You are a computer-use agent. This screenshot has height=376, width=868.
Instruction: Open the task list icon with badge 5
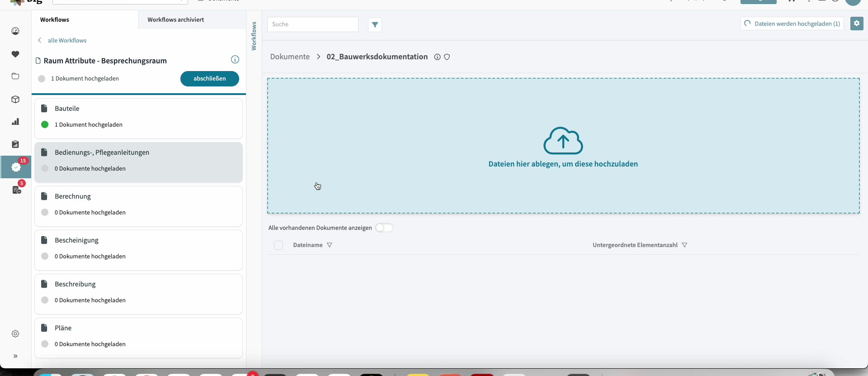tap(17, 190)
